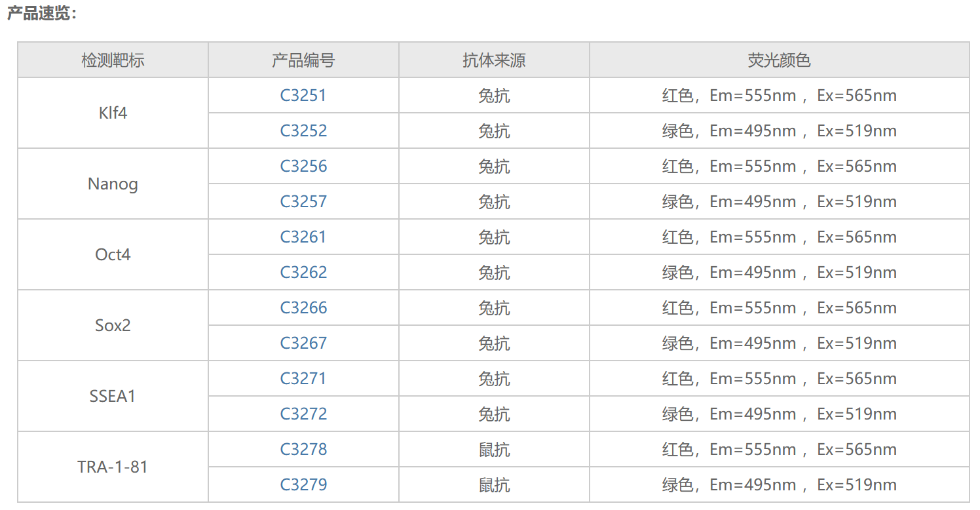Open the C3261 product page
The image size is (980, 510).
tap(303, 237)
